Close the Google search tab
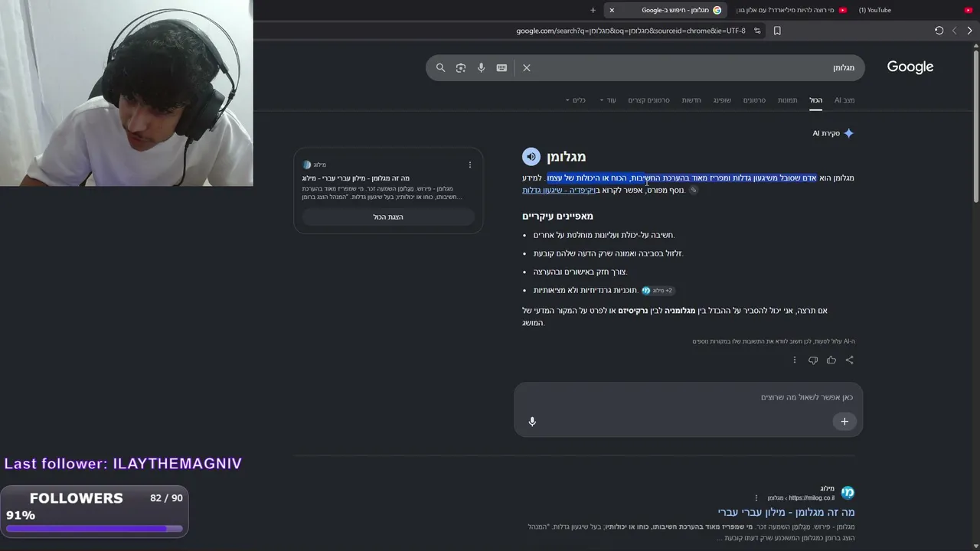 coord(612,10)
